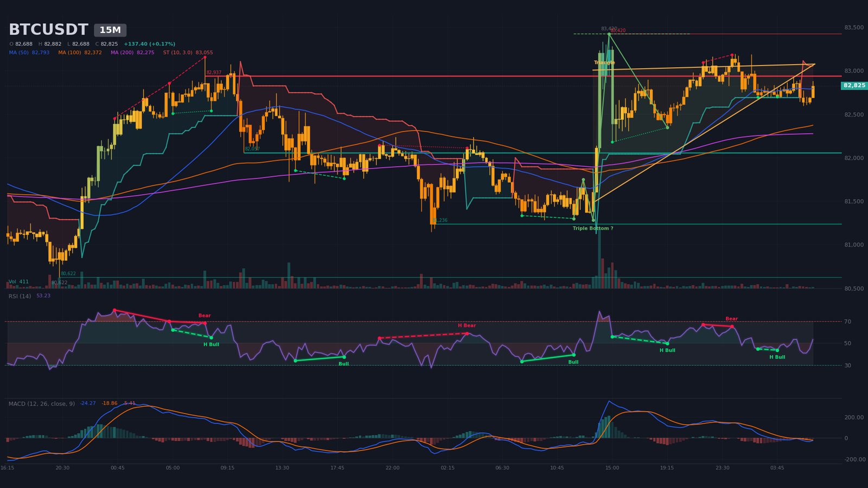Viewport: 868px width, 488px height.
Task: Click the 82,825 current price tag
Action: point(854,86)
